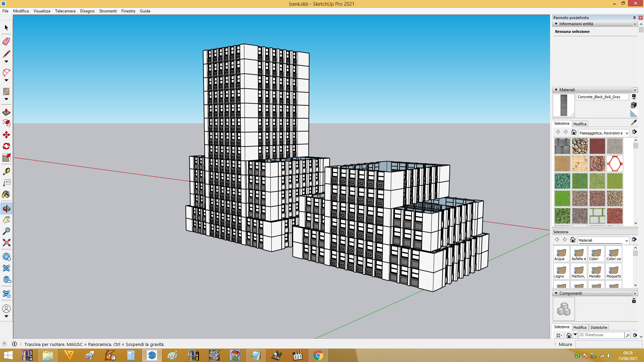Open the File menu
The width and height of the screenshot is (644, 362).
(x=5, y=11)
